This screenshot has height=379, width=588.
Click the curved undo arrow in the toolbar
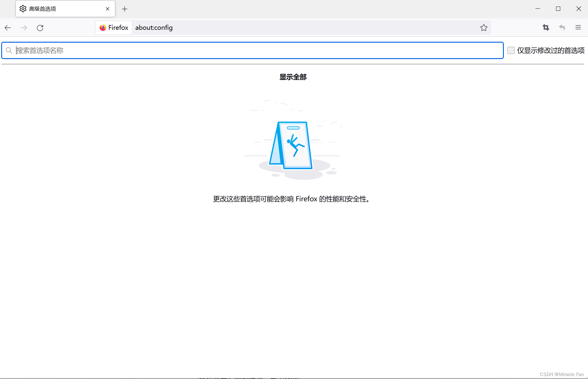[x=562, y=27]
